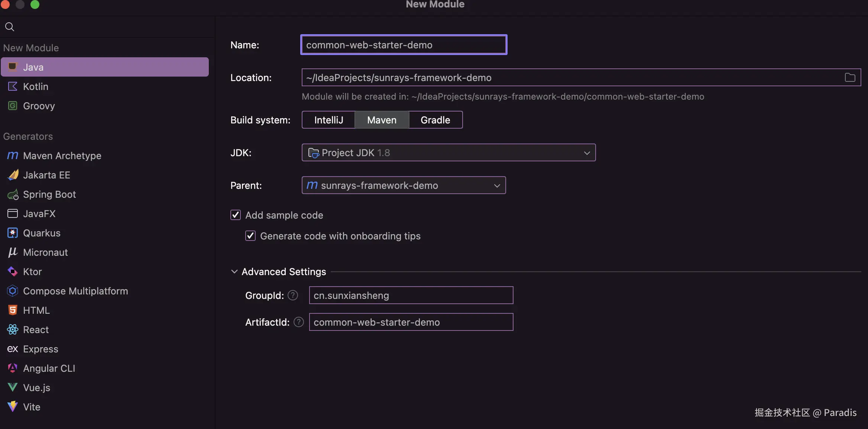Click the search magnifier icon
Screen dimensions: 868x429
pyautogui.click(x=10, y=27)
